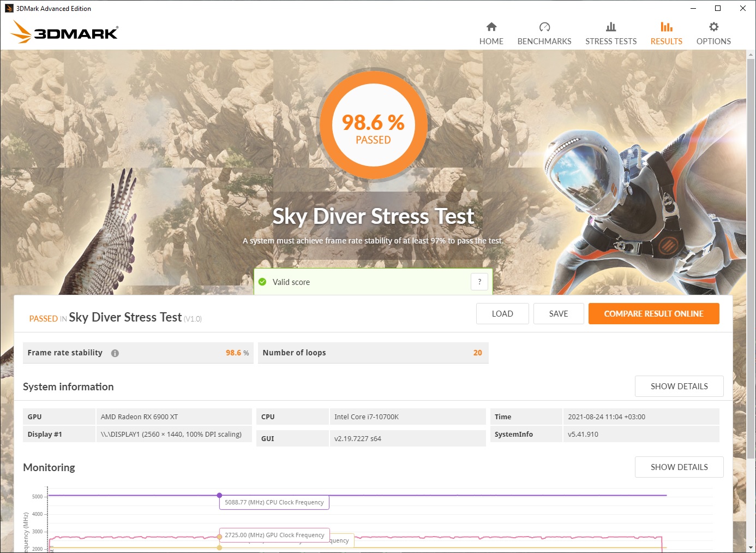The image size is (756, 553).
Task: Click the Time value 2021-08-24 11:04
Action: [607, 417]
